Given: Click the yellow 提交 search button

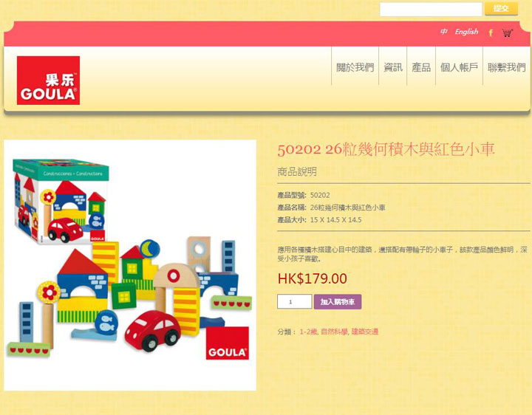Looking at the screenshot, I should (502, 8).
